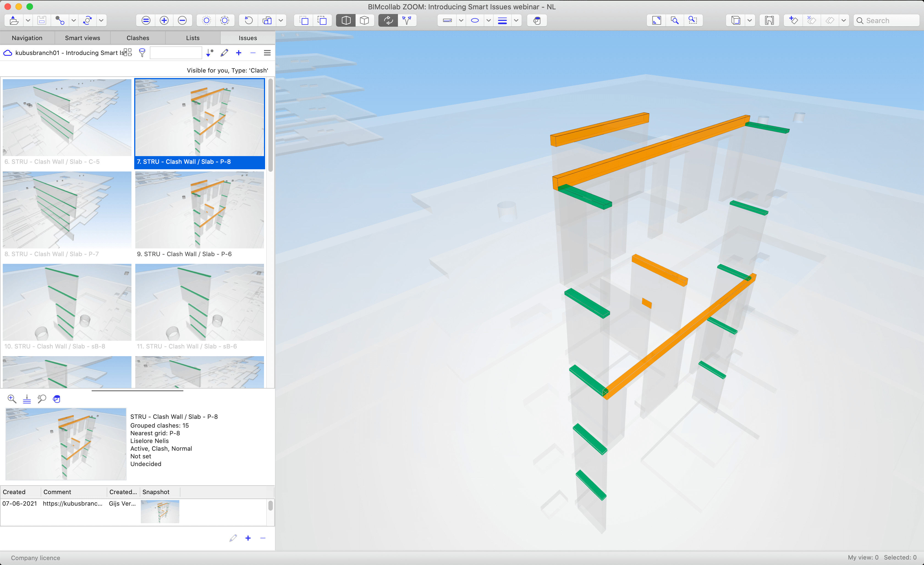Image resolution: width=924 pixels, height=565 pixels.
Task: Click the magnifier zoom-to icon
Action: [675, 20]
